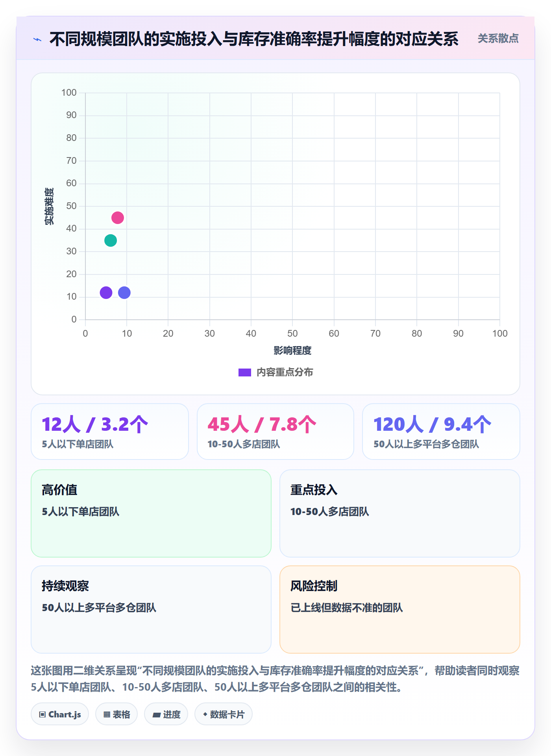Click 10-50人多店团队 under the 45人 stat

tap(244, 444)
